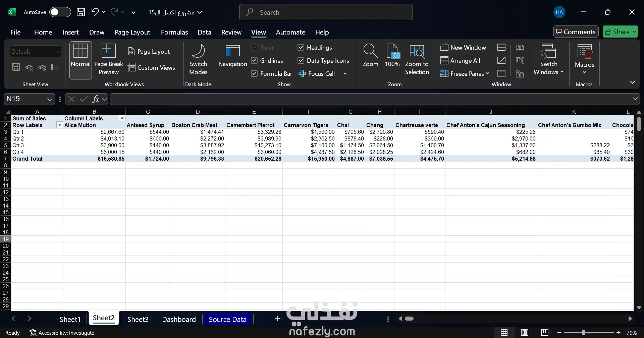Click the Save icon in title bar
The height and width of the screenshot is (338, 644).
81,12
